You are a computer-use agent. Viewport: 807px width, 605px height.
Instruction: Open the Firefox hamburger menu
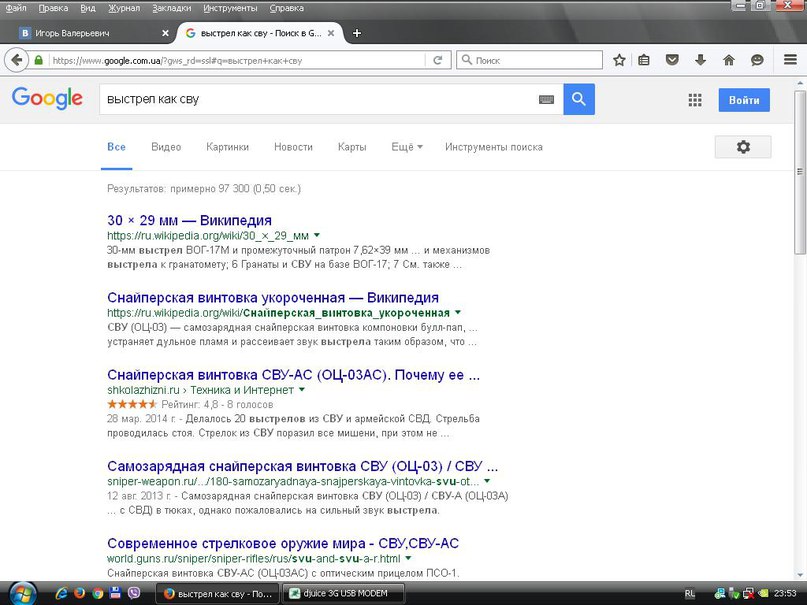tap(790, 60)
